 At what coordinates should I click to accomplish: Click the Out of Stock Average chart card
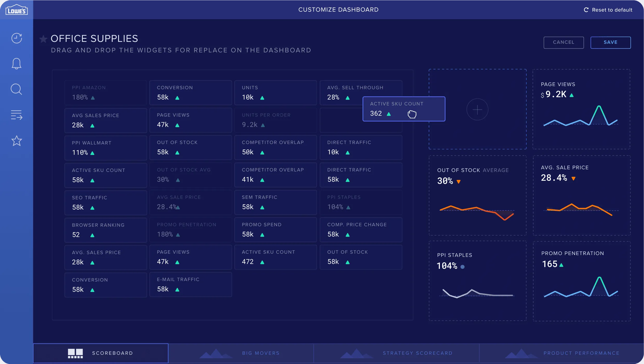coord(478,196)
